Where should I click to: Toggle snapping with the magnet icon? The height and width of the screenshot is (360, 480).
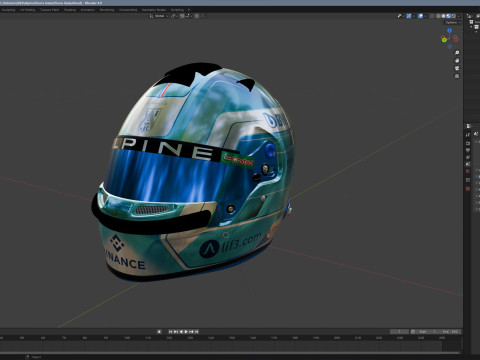(x=182, y=16)
